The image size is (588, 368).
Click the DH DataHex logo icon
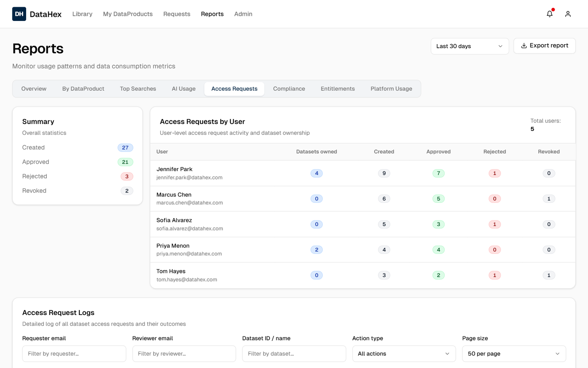[19, 14]
